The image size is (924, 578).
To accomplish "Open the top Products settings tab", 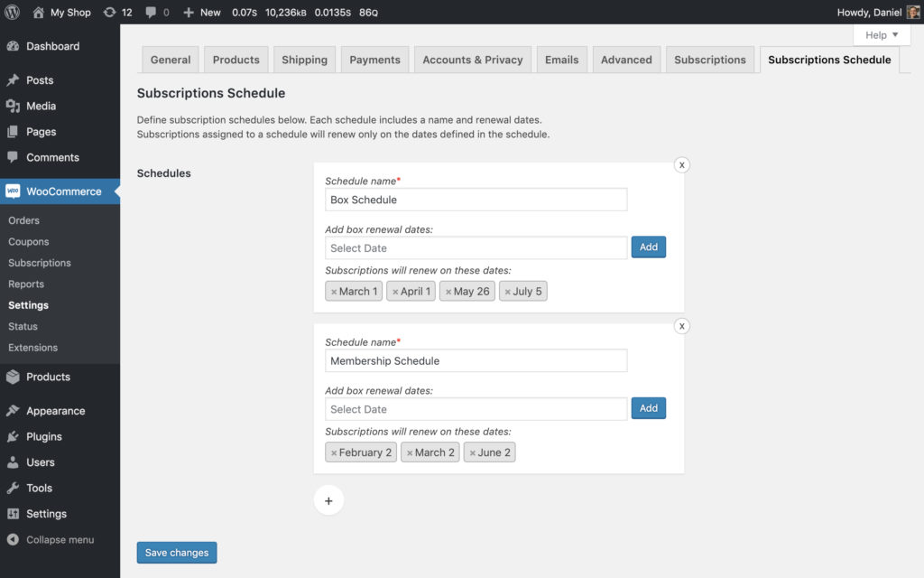I will click(236, 60).
